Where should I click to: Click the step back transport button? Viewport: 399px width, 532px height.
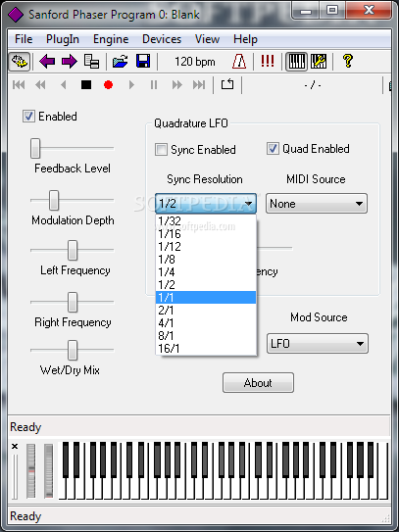click(x=63, y=85)
